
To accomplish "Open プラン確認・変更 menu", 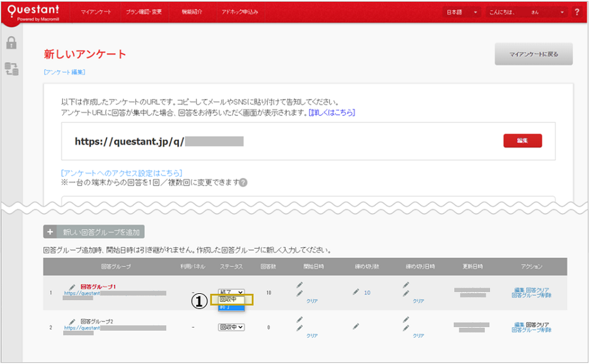I will coord(144,12).
